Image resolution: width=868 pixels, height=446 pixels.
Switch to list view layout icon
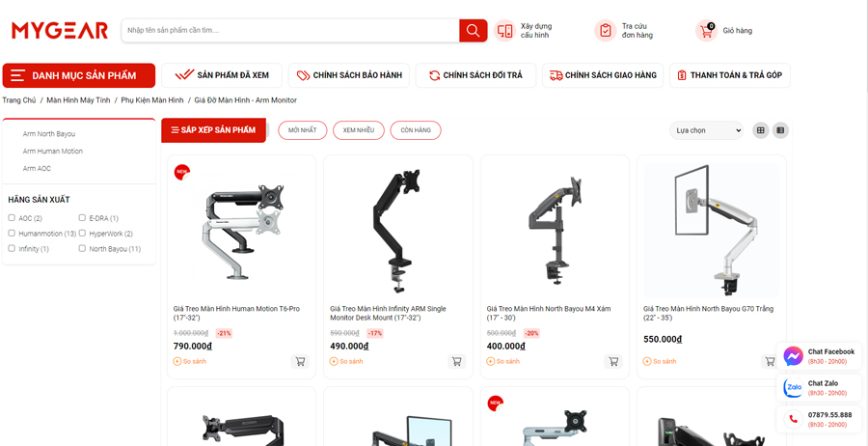click(780, 130)
